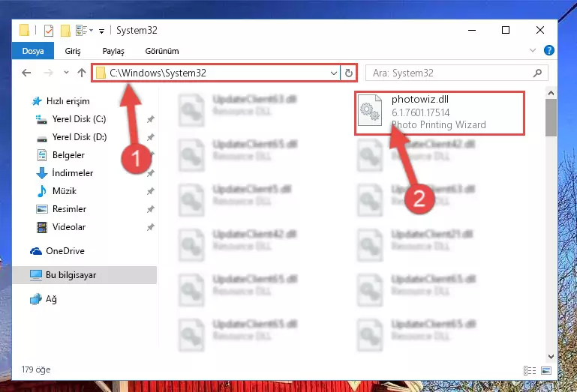Click the OneDrive cloud icon

click(36, 251)
